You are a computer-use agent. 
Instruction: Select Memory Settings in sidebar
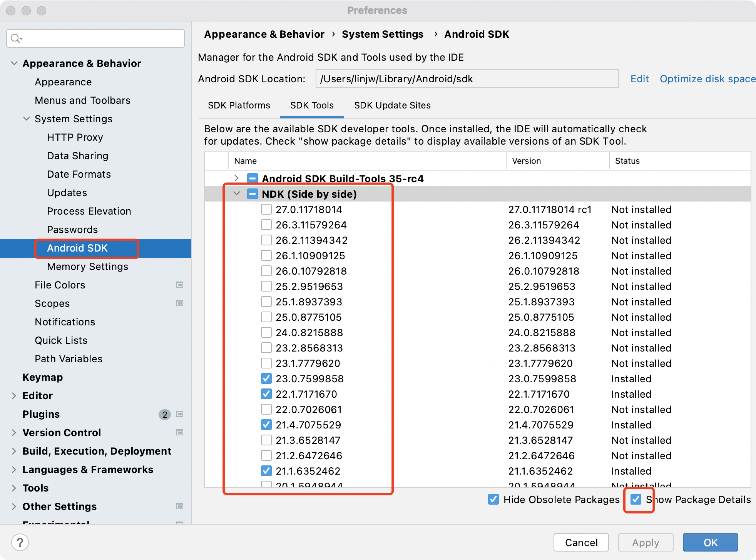(87, 267)
